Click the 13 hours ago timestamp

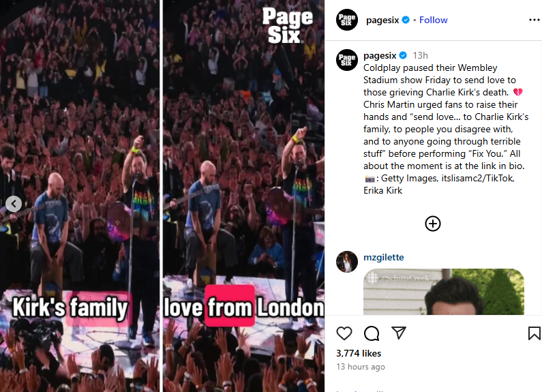click(361, 367)
